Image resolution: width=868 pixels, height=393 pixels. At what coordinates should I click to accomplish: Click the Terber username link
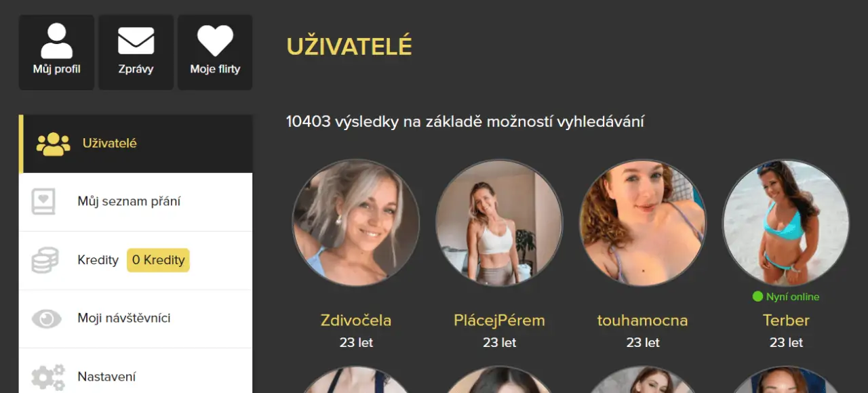click(x=786, y=320)
